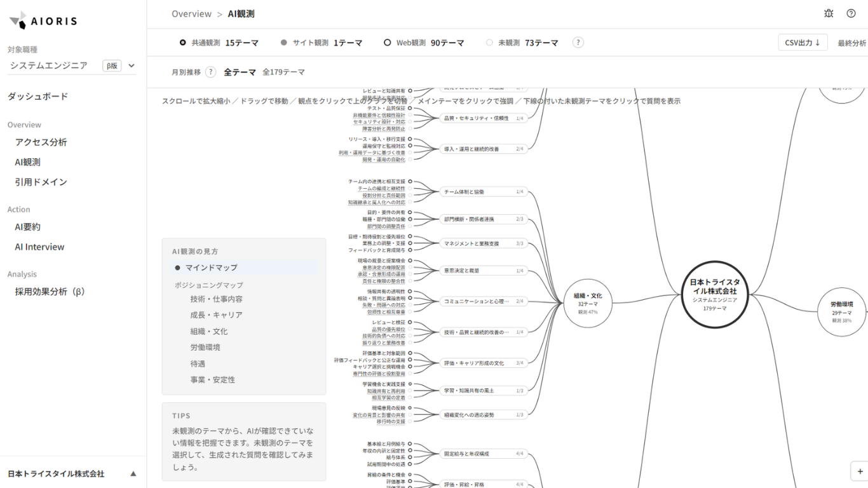Click the 部門横断・関係者連携 node
This screenshot has width=868, height=488.
(484, 219)
